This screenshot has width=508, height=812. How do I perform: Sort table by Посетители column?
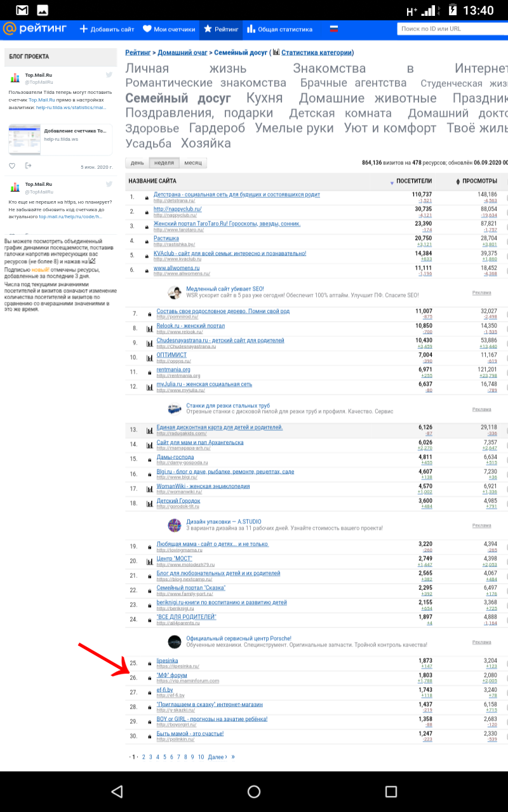413,181
